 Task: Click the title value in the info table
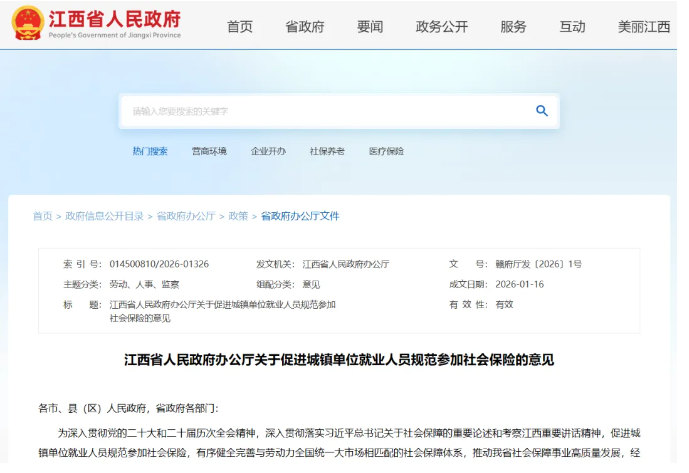coord(222,311)
